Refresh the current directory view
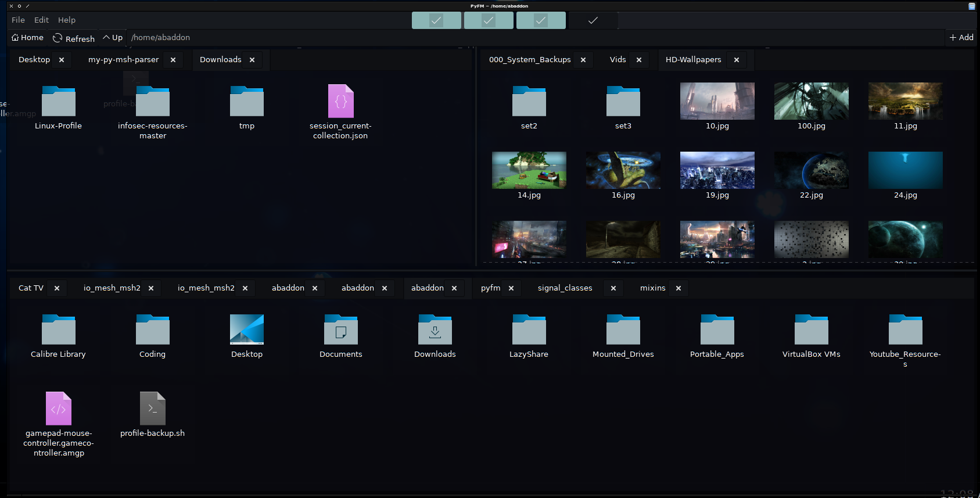 74,38
